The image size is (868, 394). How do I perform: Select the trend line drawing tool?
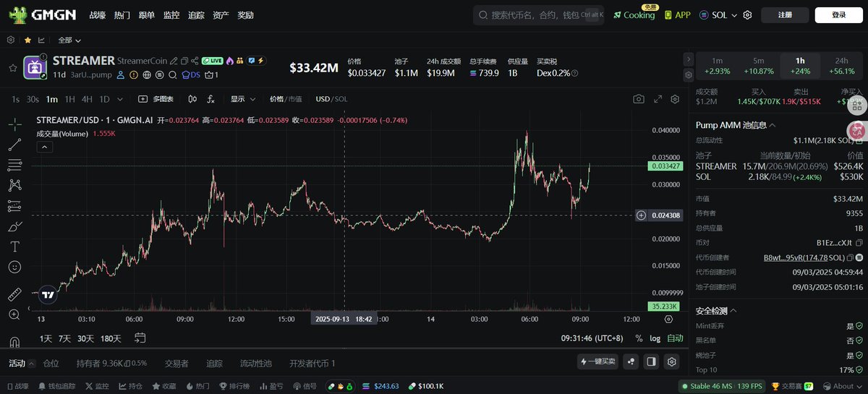pyautogui.click(x=14, y=145)
